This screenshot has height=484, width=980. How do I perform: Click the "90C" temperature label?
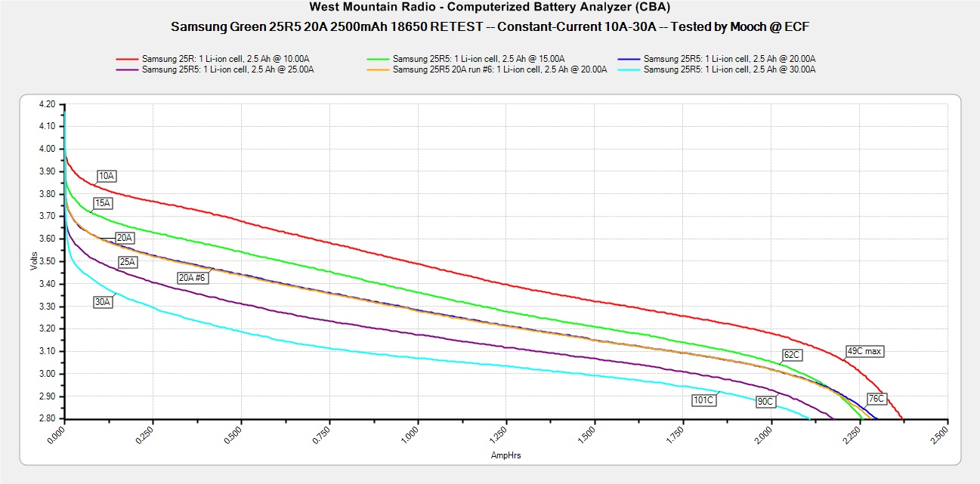[765, 402]
